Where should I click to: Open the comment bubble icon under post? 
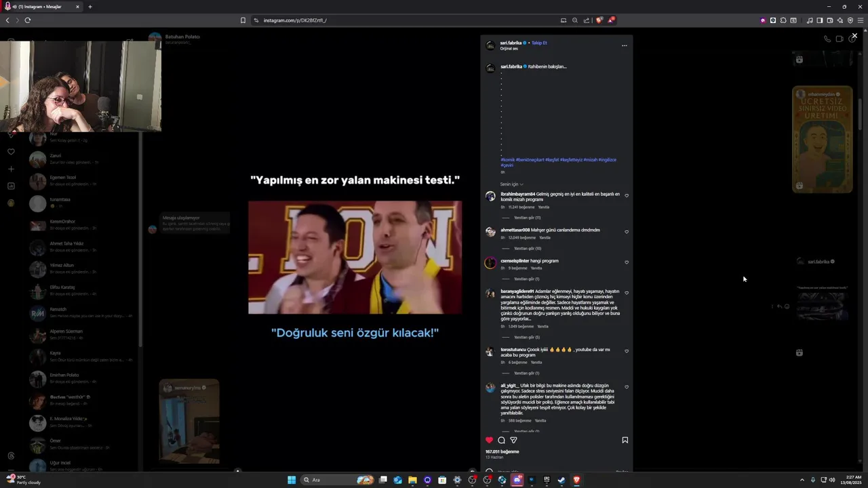tap(502, 440)
